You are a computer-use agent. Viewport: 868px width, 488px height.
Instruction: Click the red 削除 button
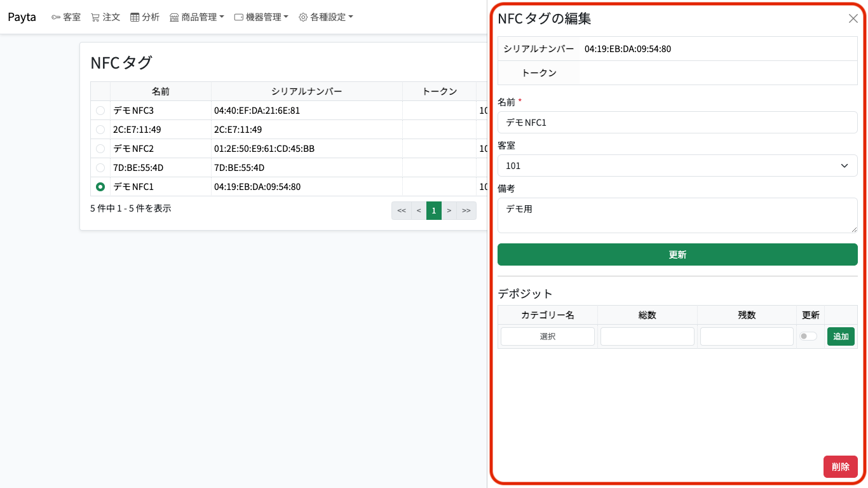(x=840, y=467)
